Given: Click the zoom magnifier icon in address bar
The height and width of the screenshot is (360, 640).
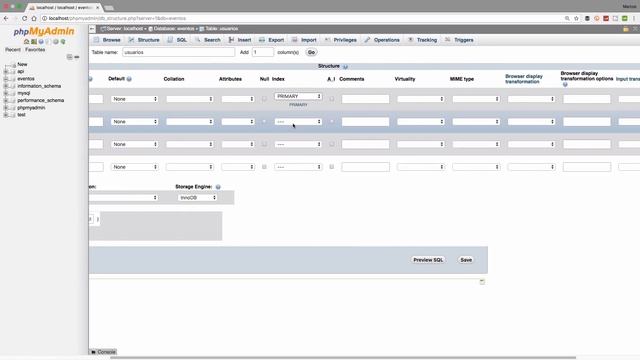Looking at the screenshot, I should click(567, 18).
